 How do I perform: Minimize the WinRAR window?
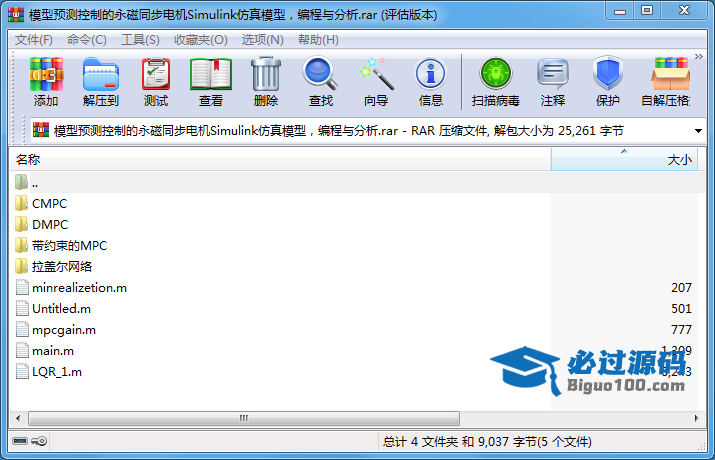[x=620, y=10]
